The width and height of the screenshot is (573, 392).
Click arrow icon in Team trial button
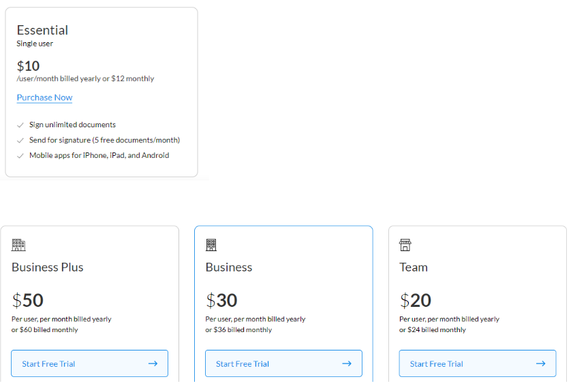(x=540, y=363)
